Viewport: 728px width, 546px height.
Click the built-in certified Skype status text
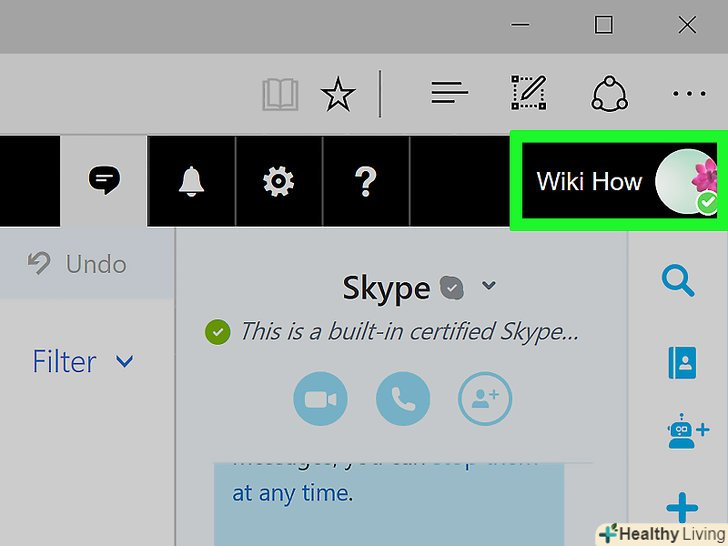coord(409,332)
